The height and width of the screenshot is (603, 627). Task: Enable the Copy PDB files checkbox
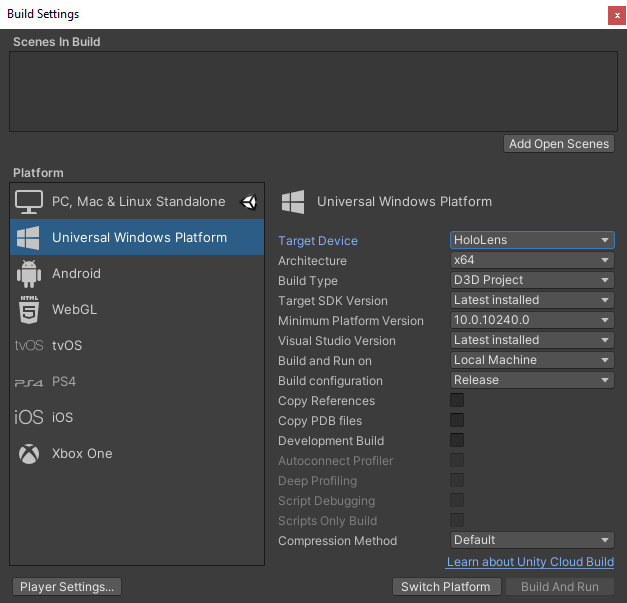(x=457, y=420)
